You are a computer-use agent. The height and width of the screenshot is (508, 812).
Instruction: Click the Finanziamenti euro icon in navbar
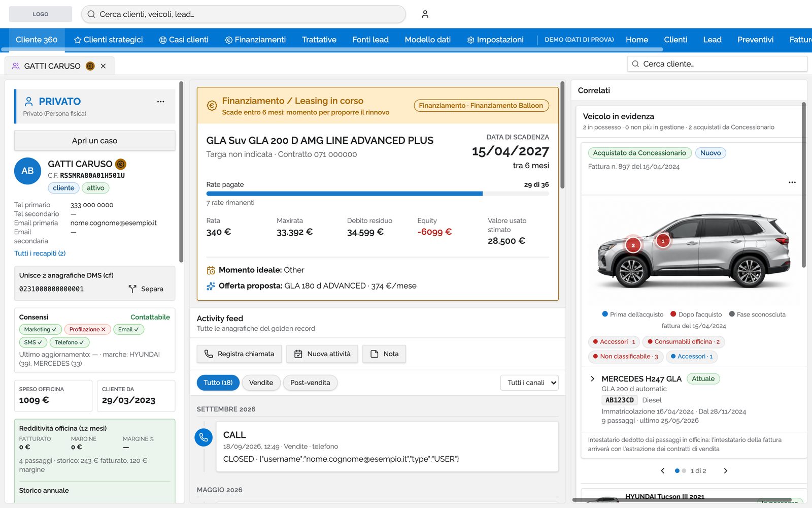(x=229, y=40)
